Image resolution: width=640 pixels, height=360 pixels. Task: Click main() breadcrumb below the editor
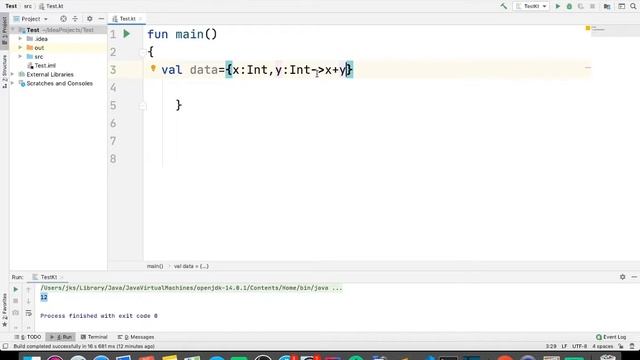(x=155, y=266)
